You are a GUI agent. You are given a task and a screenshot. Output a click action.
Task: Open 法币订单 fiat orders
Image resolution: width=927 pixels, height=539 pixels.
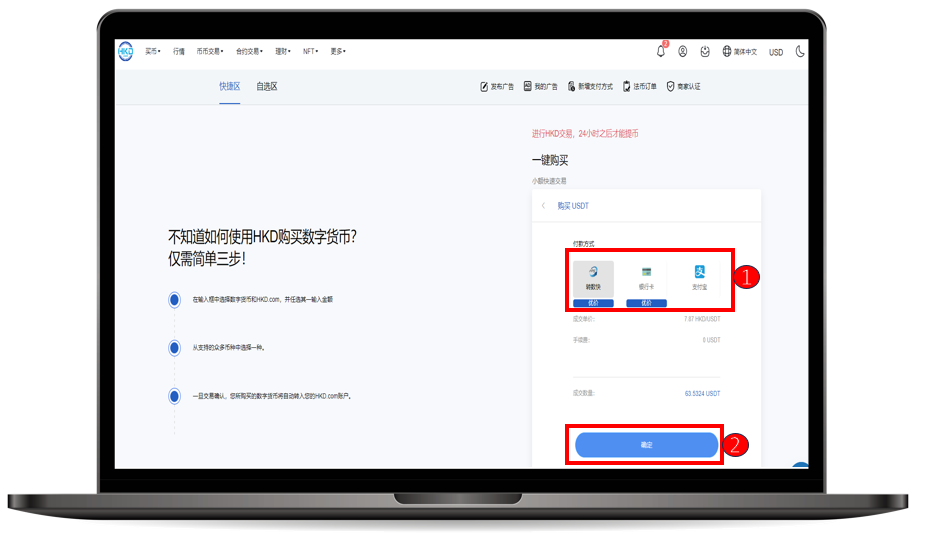(627, 87)
